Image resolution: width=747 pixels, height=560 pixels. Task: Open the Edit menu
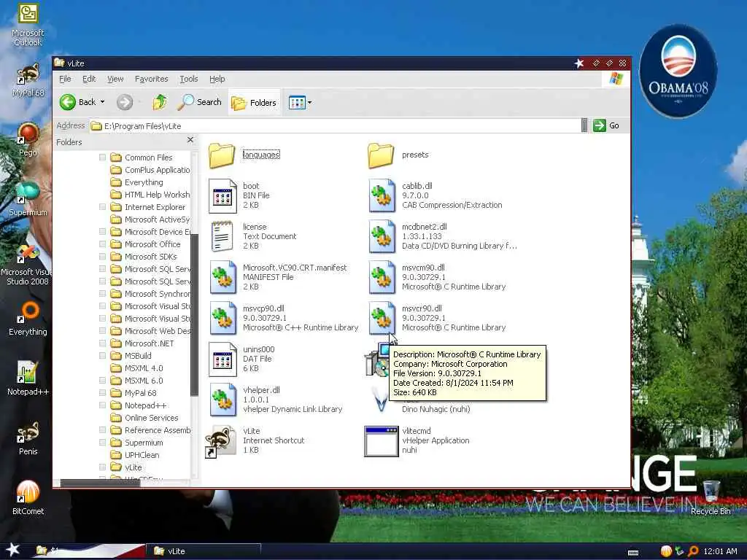point(88,79)
